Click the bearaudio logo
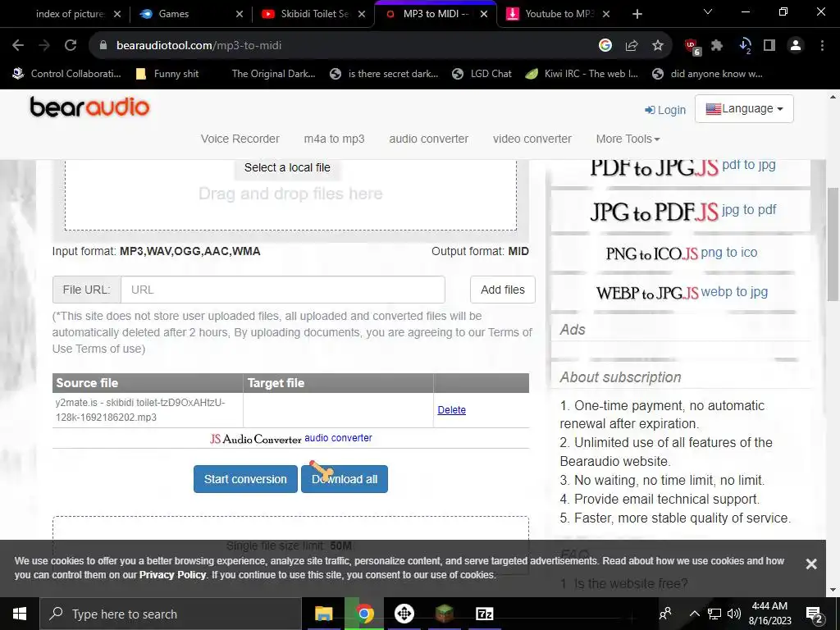840x630 pixels. pyautogui.click(x=89, y=107)
